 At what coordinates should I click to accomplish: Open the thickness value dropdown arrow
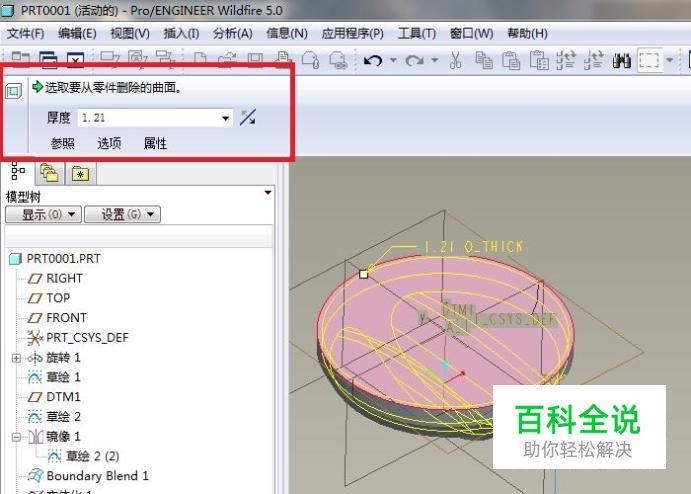(225, 118)
